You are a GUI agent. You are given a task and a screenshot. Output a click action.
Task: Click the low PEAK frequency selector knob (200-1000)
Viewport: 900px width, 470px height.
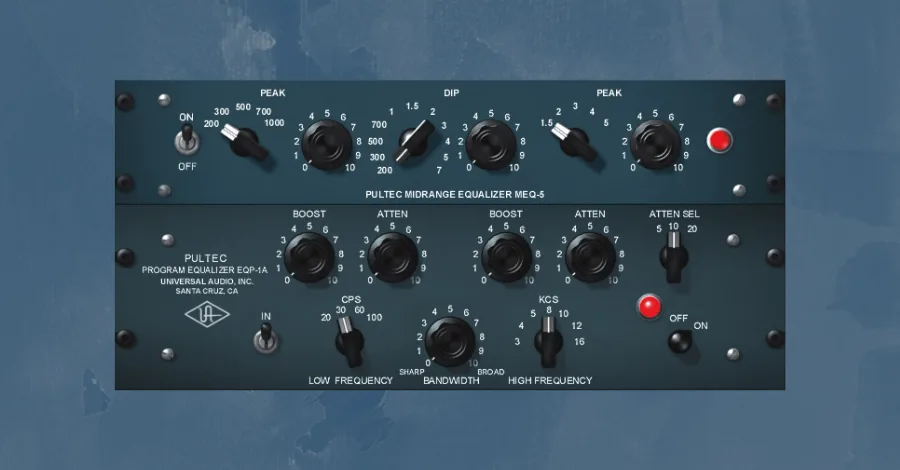[x=245, y=141]
